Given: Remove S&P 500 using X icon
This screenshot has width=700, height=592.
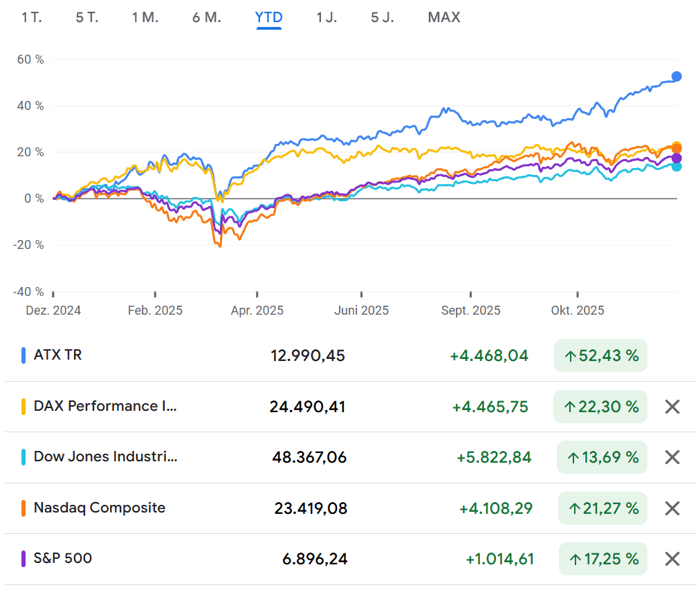Looking at the screenshot, I should click(672, 559).
